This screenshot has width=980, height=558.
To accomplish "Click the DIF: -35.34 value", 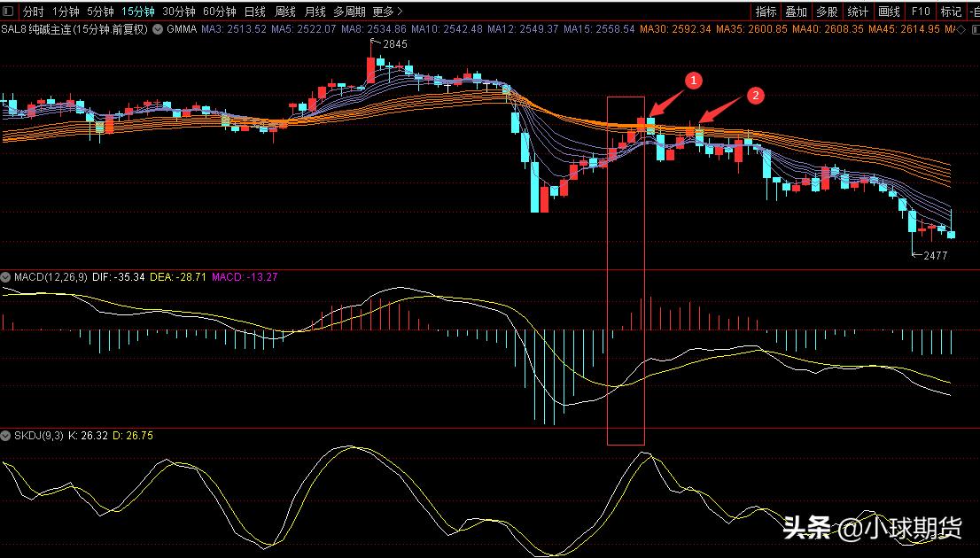I will (119, 276).
